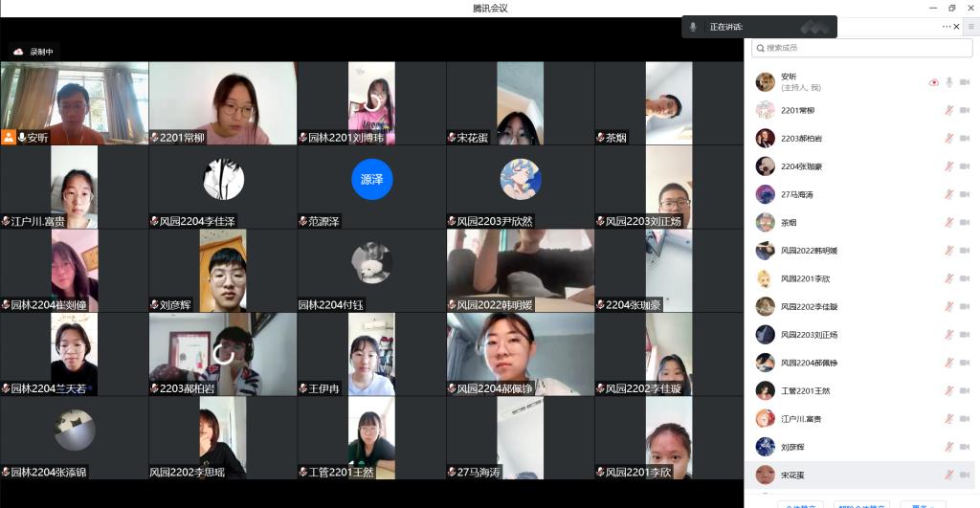The width and height of the screenshot is (980, 508).
Task: Click the 解除全体静音 unmute all button
Action: [x=860, y=504]
